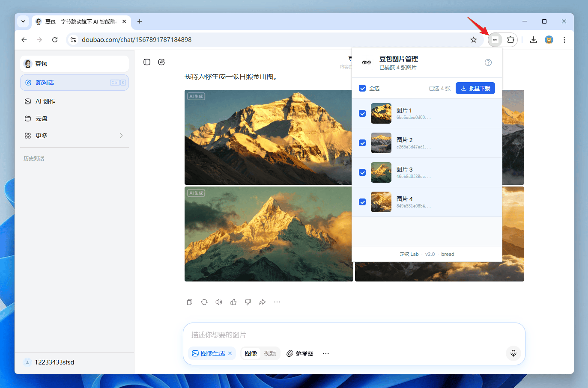
Task: Click the share arrow icon under the response
Action: tap(262, 302)
